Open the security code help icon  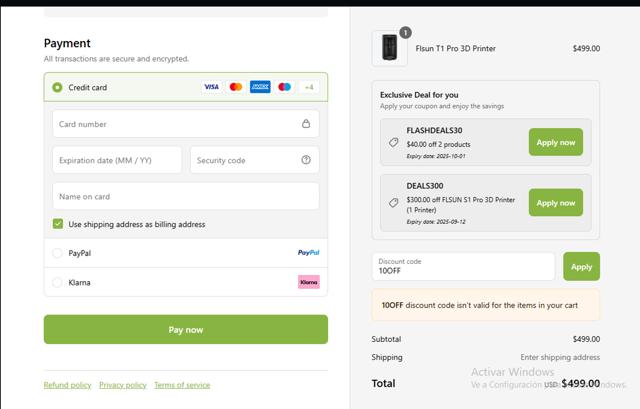(306, 160)
